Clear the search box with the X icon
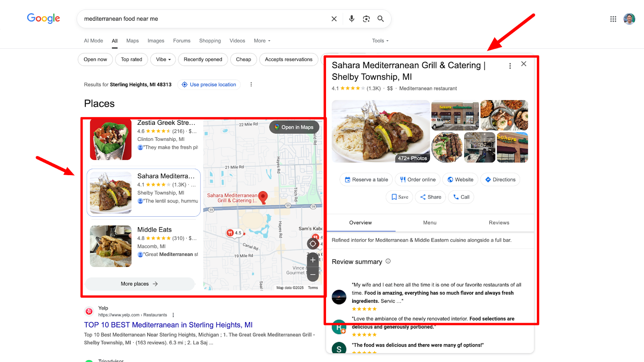The height and width of the screenshot is (362, 644). click(x=334, y=19)
